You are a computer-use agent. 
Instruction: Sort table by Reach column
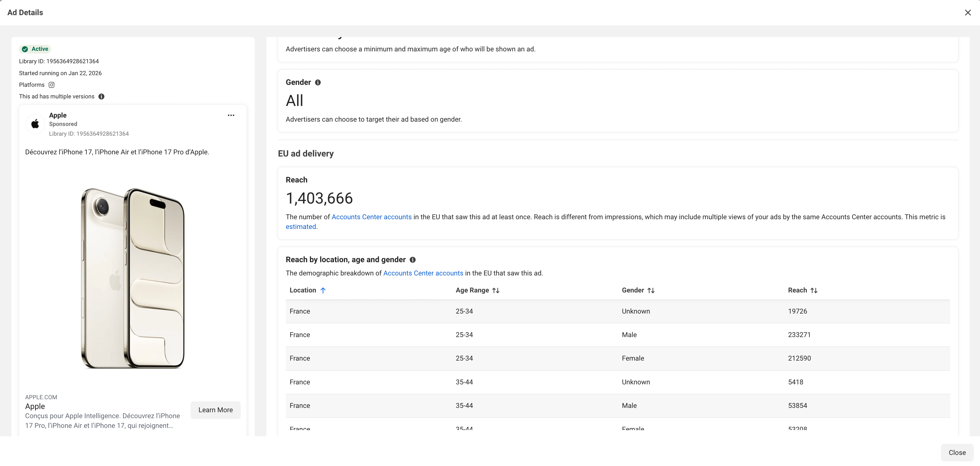(814, 290)
